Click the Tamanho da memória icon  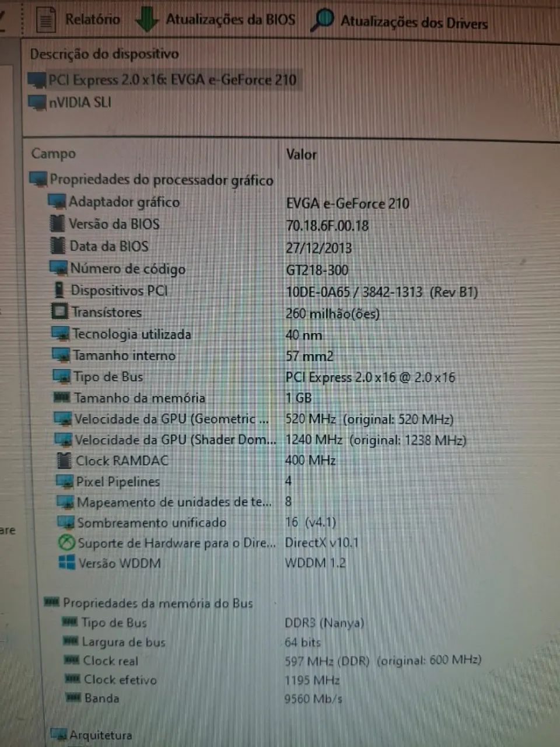61,397
